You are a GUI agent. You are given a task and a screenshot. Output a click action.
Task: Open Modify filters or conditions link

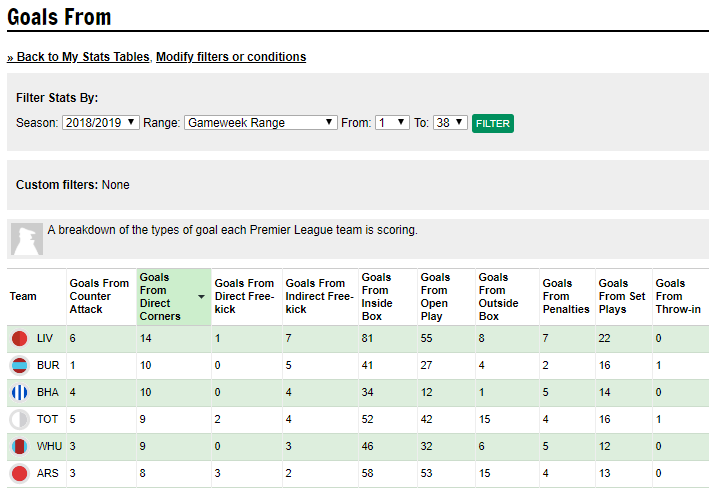(x=231, y=57)
